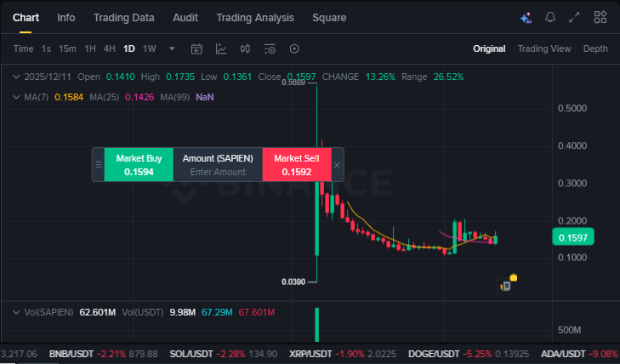Open the Info tab
This screenshot has height=364, width=620.
pos(66,18)
